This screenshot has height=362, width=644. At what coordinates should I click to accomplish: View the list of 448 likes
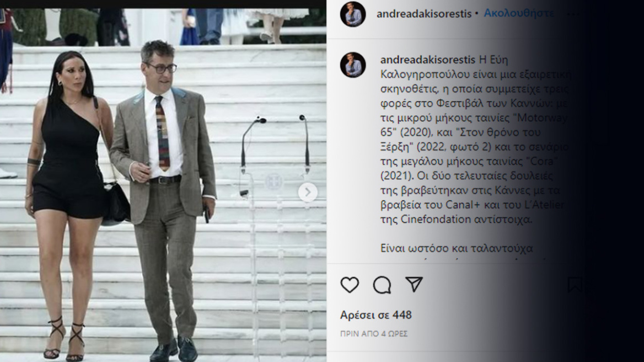(x=376, y=315)
